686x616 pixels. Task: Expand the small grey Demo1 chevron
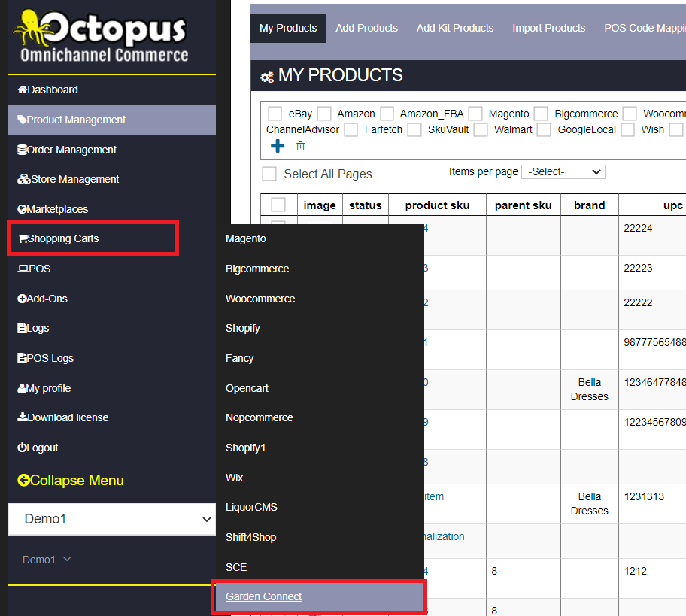coord(67,559)
